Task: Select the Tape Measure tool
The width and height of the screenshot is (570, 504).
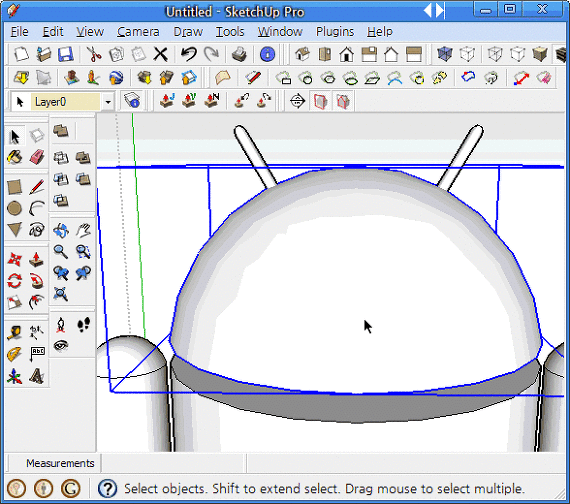Action: [15, 332]
